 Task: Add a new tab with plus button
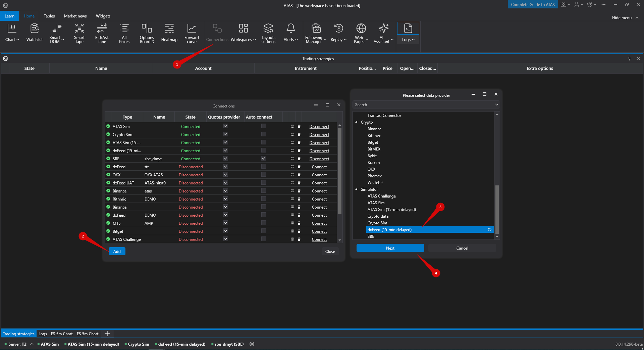click(x=107, y=334)
